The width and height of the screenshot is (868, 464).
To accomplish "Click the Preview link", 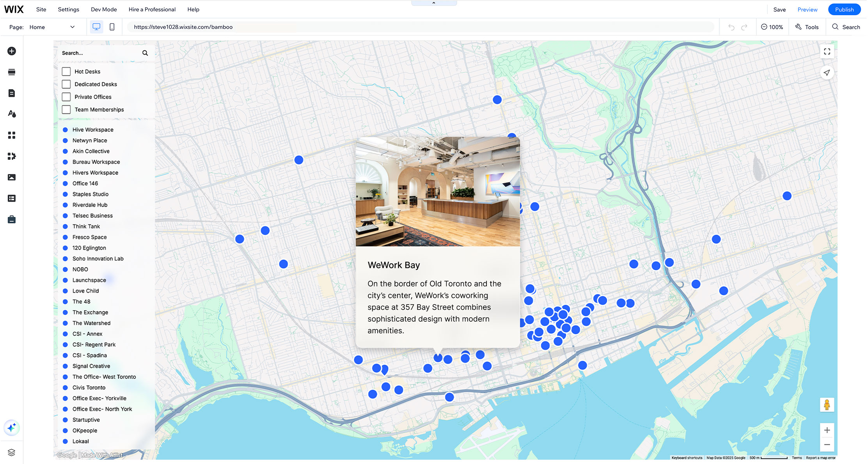I will (807, 9).
